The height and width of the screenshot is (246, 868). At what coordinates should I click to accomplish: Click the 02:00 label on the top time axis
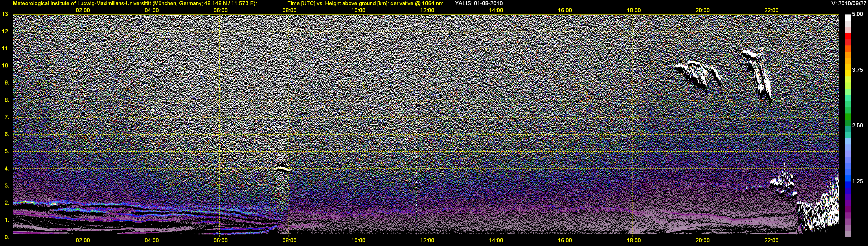pyautogui.click(x=82, y=10)
